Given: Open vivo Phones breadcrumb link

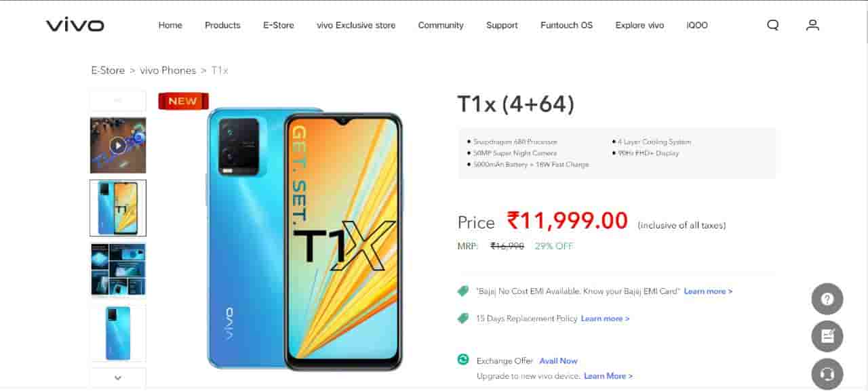Looking at the screenshot, I should coord(167,70).
